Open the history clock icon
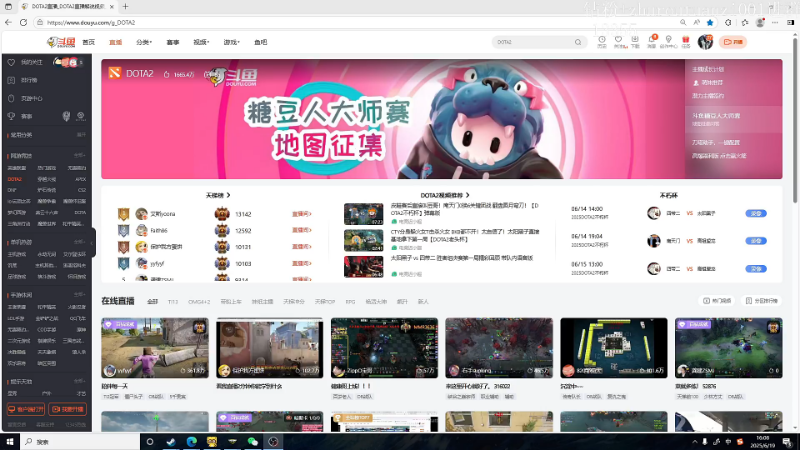 pyautogui.click(x=602, y=42)
